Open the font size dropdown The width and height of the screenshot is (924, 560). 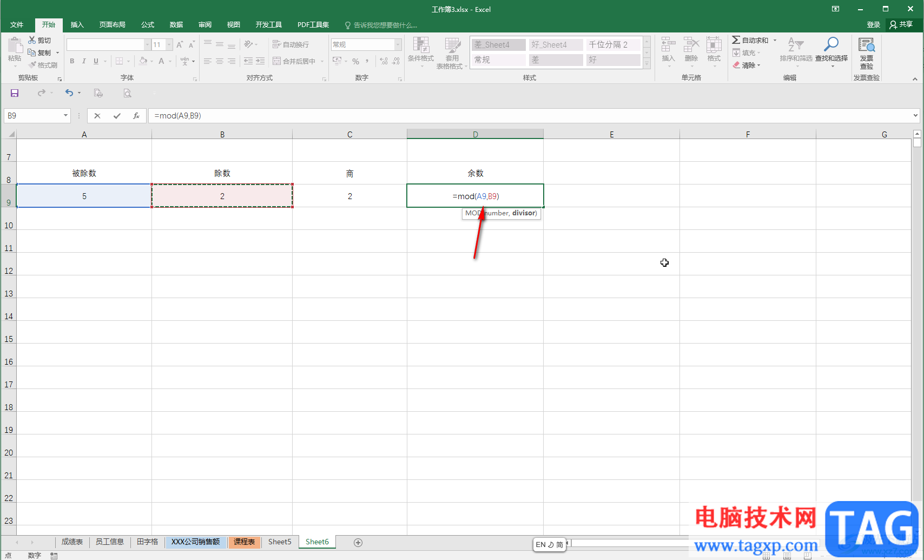tap(169, 44)
